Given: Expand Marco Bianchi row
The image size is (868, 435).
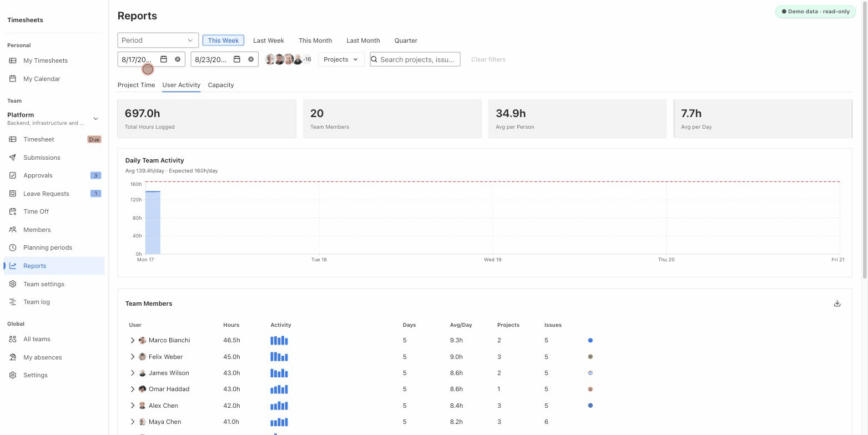Looking at the screenshot, I should click(133, 340).
